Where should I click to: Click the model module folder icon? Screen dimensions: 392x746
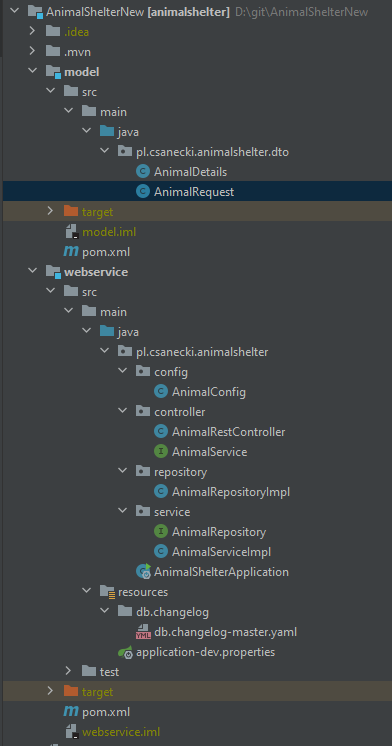tap(53, 72)
